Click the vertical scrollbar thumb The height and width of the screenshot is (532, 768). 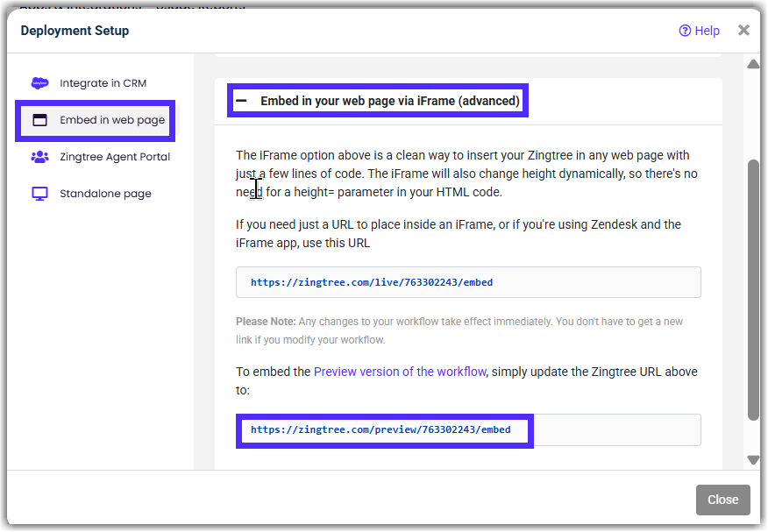pos(752,289)
